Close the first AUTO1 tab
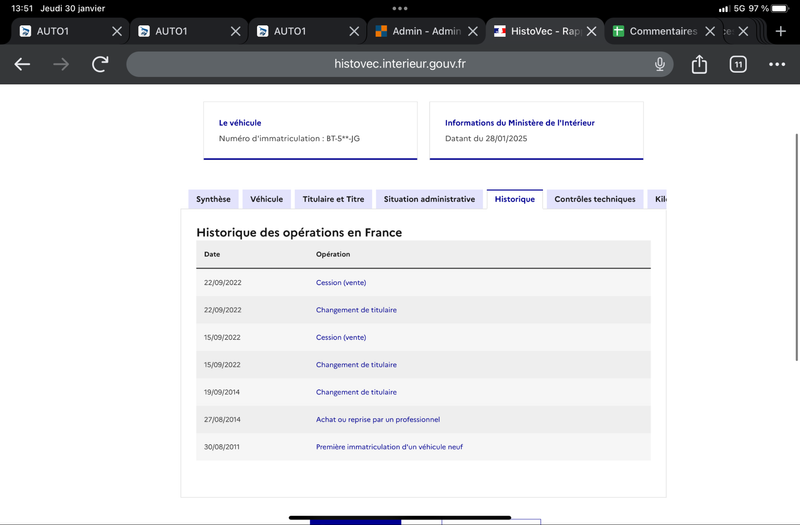 tap(117, 31)
